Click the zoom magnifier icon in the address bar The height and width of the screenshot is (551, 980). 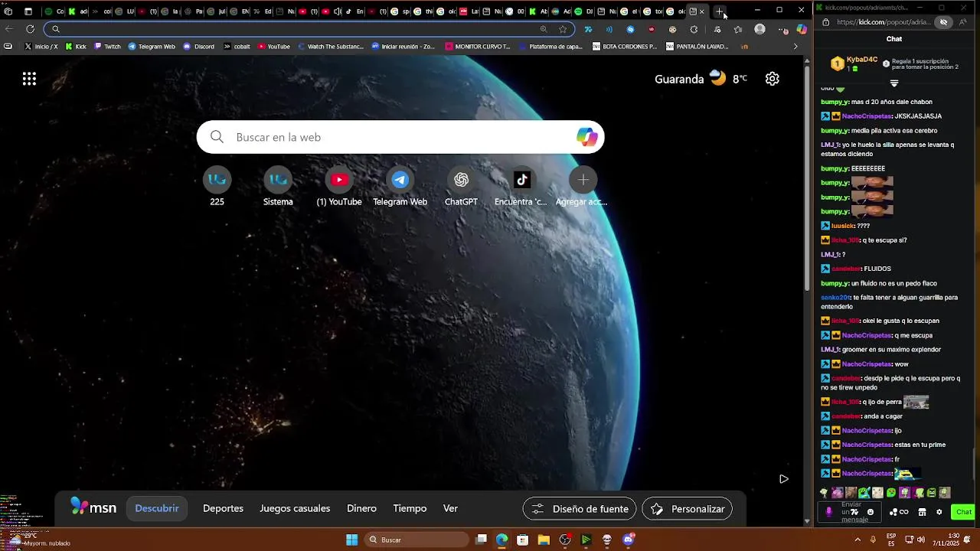tap(544, 29)
